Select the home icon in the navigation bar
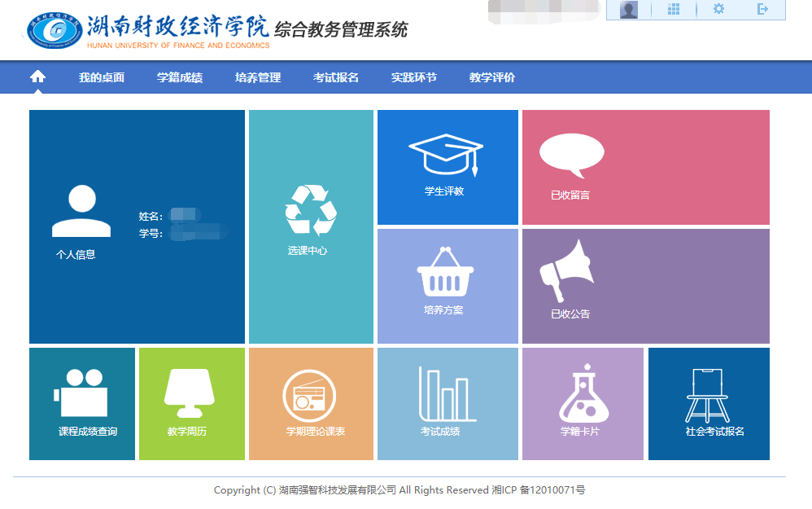The height and width of the screenshot is (509, 812). tap(36, 76)
